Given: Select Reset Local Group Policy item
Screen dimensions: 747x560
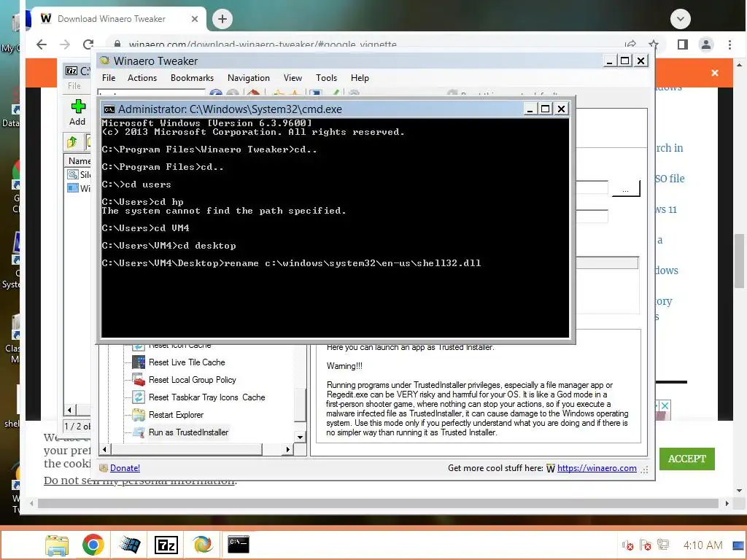Looking at the screenshot, I should (x=192, y=380).
